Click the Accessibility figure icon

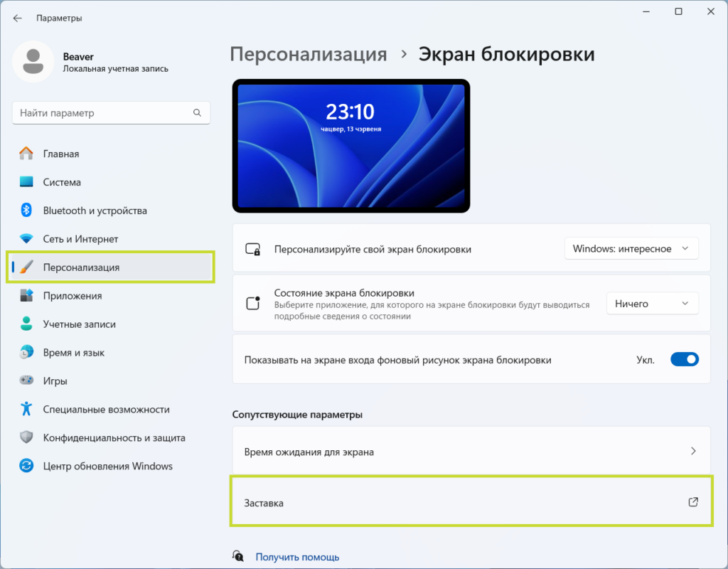[x=26, y=409]
